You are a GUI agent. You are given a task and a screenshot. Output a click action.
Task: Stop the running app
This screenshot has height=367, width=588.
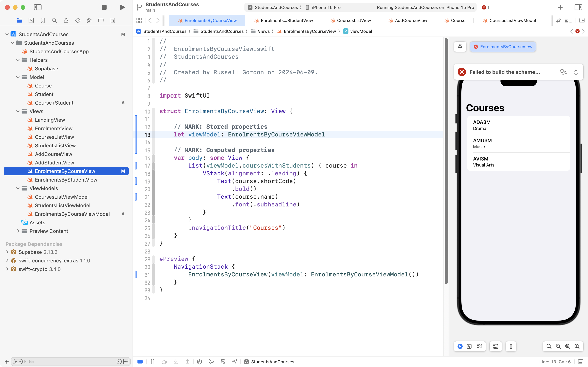pos(104,7)
